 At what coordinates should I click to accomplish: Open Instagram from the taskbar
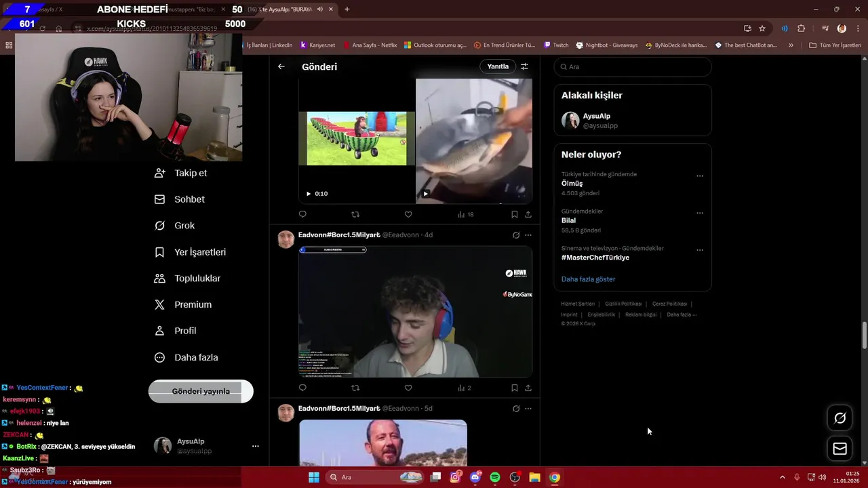tap(456, 477)
